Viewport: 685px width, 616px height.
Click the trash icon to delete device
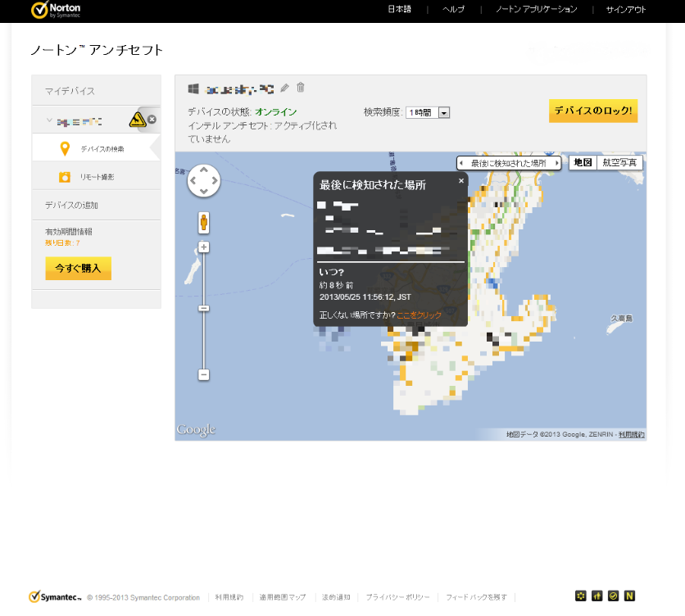coord(301,88)
